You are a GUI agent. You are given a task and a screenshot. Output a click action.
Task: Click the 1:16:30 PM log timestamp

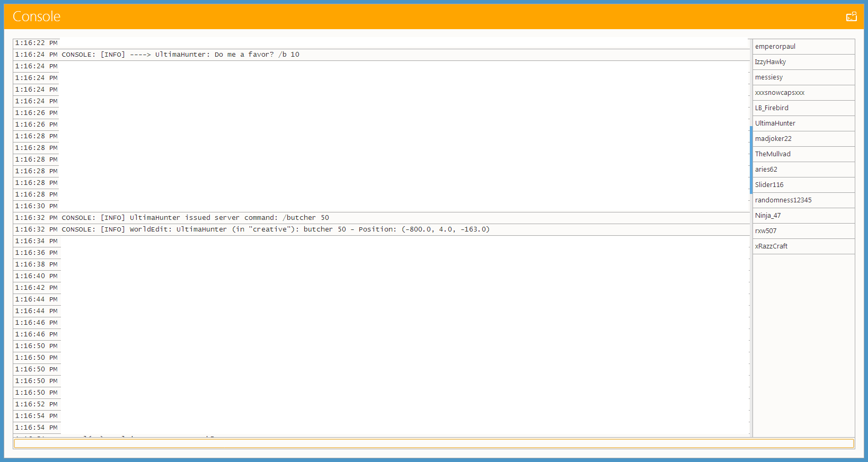point(36,206)
